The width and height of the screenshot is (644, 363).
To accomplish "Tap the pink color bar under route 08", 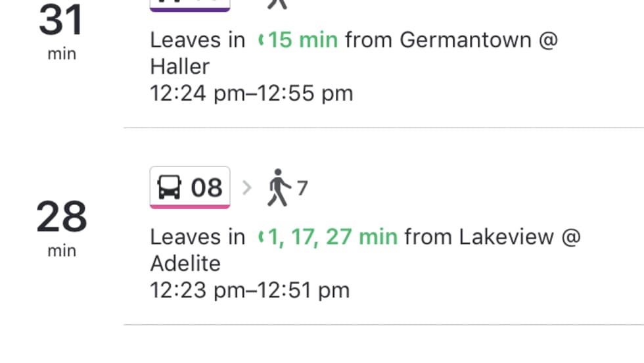I will (x=190, y=206).
